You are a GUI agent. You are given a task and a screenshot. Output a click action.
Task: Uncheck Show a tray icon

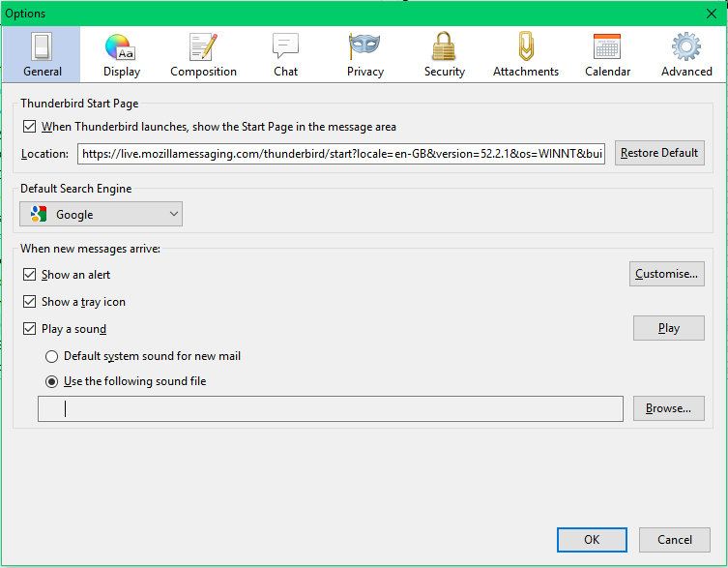[29, 301]
